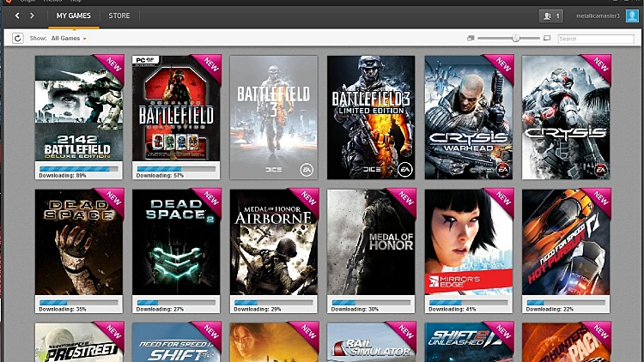644x362 pixels.
Task: Open the friends list icon
Action: click(x=550, y=15)
